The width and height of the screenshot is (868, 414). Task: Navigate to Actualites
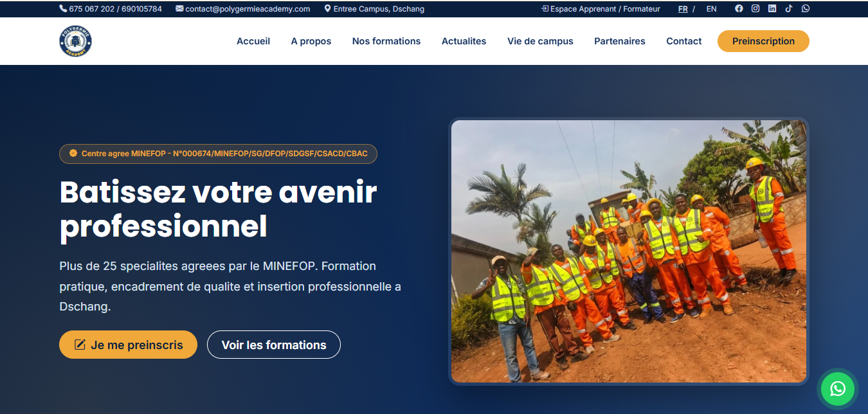click(x=464, y=41)
